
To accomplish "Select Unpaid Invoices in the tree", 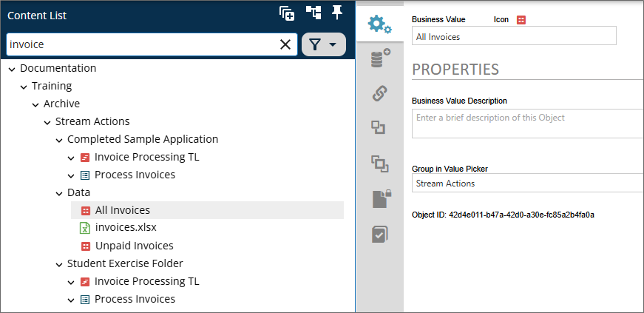I will 134,246.
